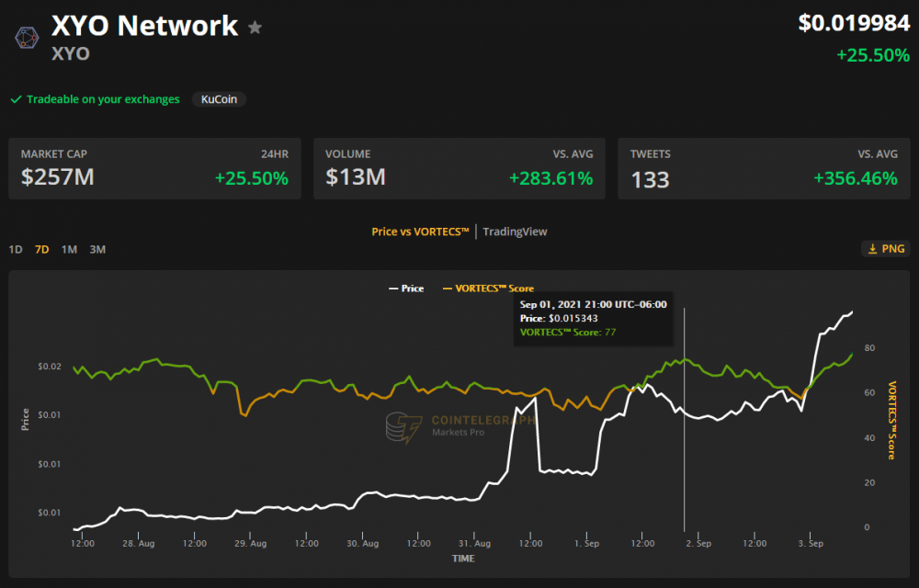Click the XYO ticker symbol text
This screenshot has height=588, width=919.
71,53
